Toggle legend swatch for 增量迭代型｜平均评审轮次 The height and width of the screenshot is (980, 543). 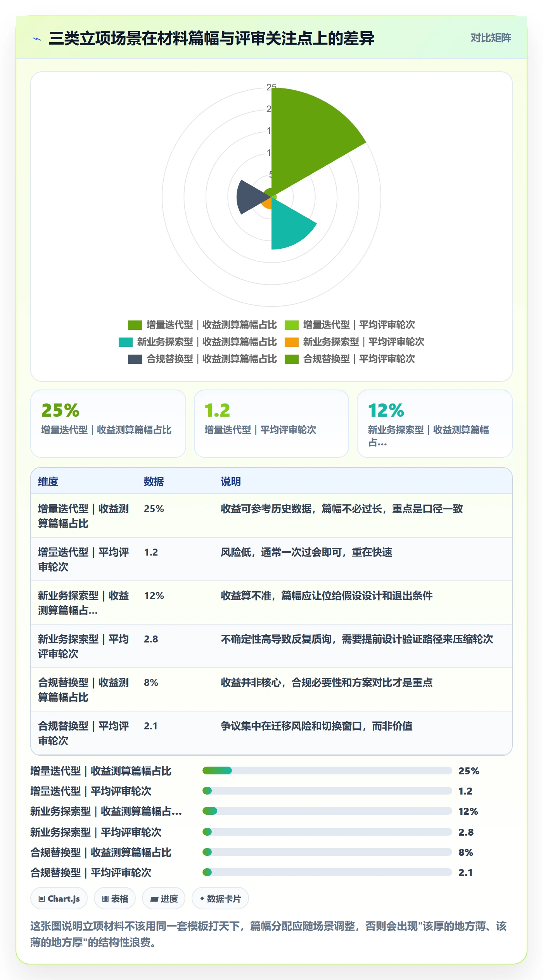pyautogui.click(x=291, y=325)
